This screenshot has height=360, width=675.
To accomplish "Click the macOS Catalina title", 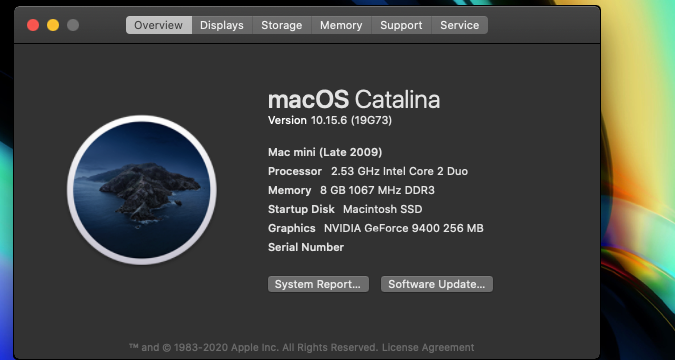I will pos(354,100).
